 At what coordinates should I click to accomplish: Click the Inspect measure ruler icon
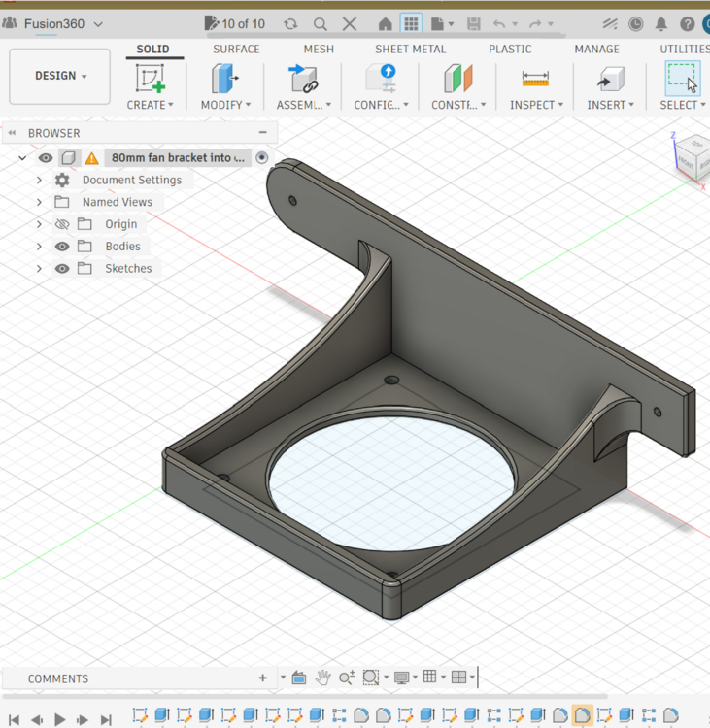(535, 79)
